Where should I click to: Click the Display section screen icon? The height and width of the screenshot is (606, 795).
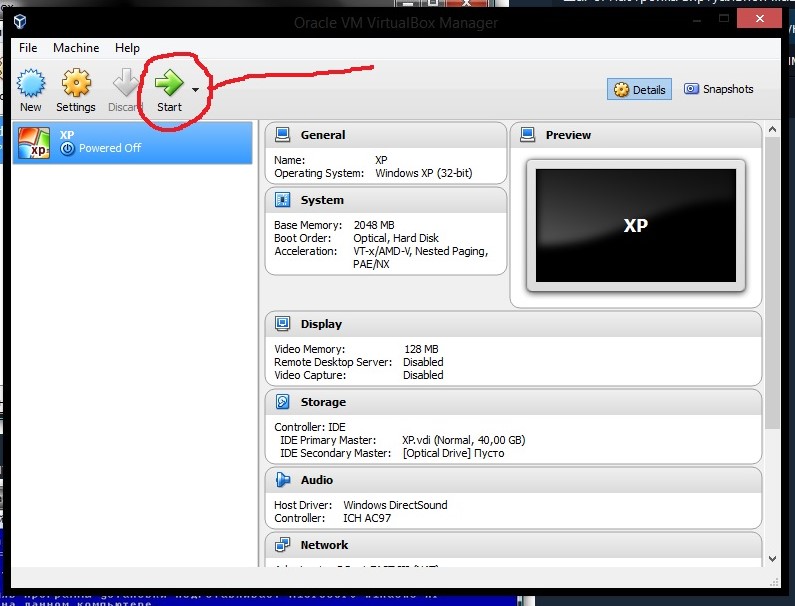click(x=282, y=324)
